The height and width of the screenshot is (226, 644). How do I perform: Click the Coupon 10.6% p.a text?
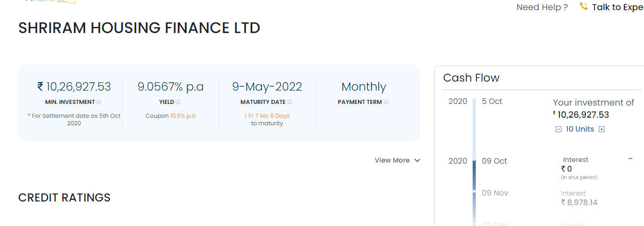(170, 116)
